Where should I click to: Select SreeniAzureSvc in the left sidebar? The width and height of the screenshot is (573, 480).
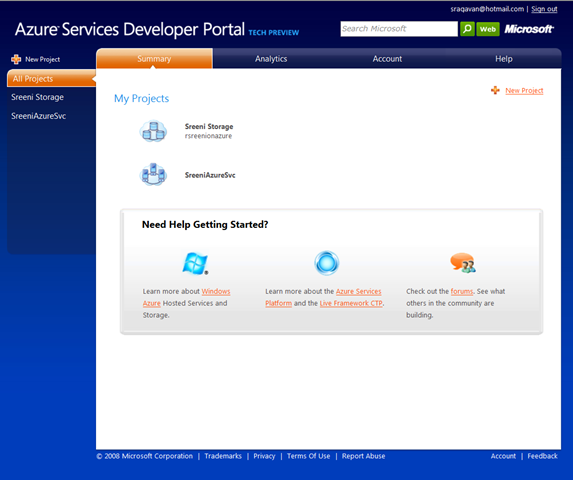point(38,116)
